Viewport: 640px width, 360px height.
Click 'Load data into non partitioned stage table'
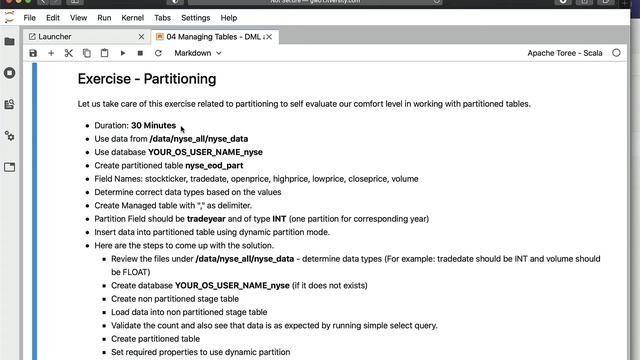click(189, 312)
